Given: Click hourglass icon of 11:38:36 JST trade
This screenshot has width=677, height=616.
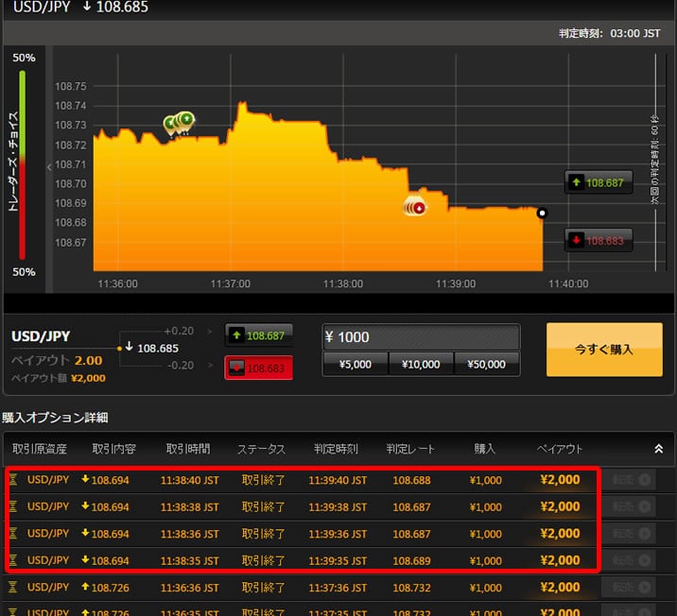Looking at the screenshot, I should 13,533.
